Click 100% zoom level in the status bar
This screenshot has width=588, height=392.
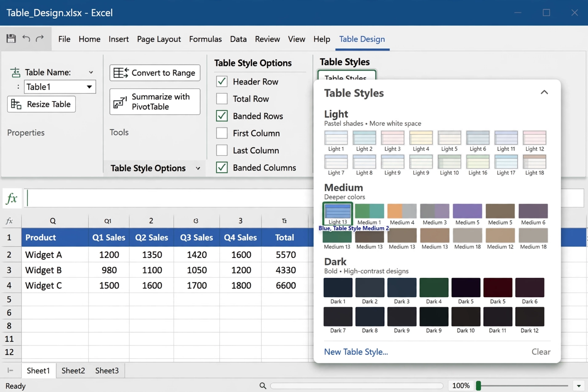[461, 386]
